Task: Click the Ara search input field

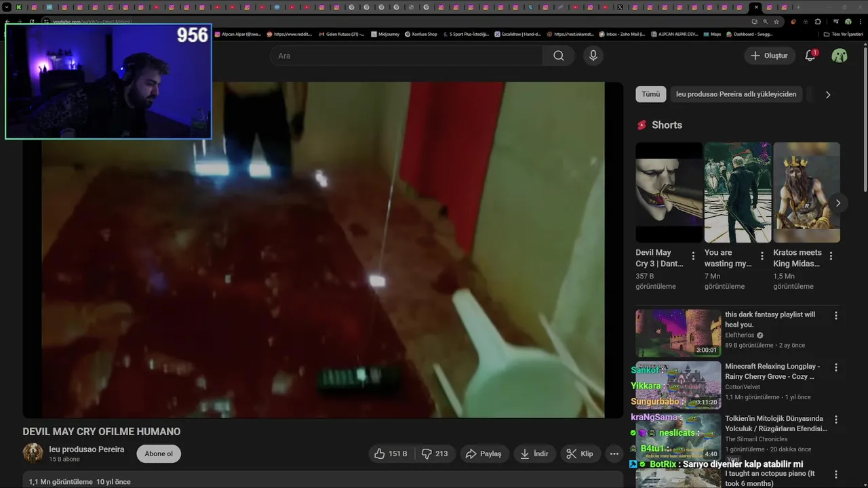Action: pos(406,56)
